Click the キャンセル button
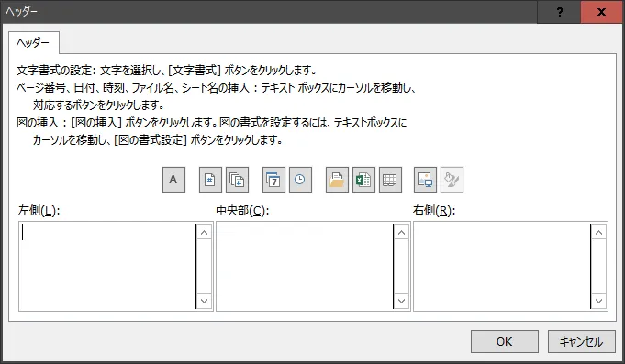Screen dimensions: 625x364 (582, 341)
